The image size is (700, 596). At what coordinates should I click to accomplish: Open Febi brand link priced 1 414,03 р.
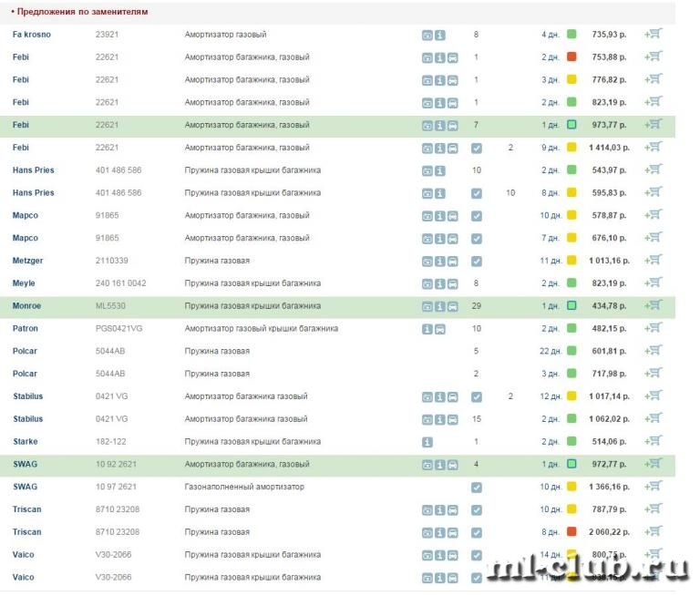21,148
